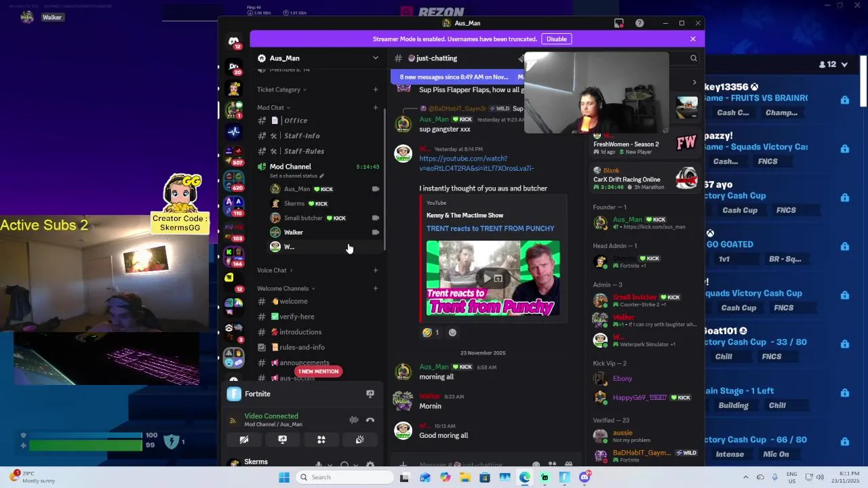Open CarX Drift Racing Online activity card
868x488 pixels.
pos(644,179)
